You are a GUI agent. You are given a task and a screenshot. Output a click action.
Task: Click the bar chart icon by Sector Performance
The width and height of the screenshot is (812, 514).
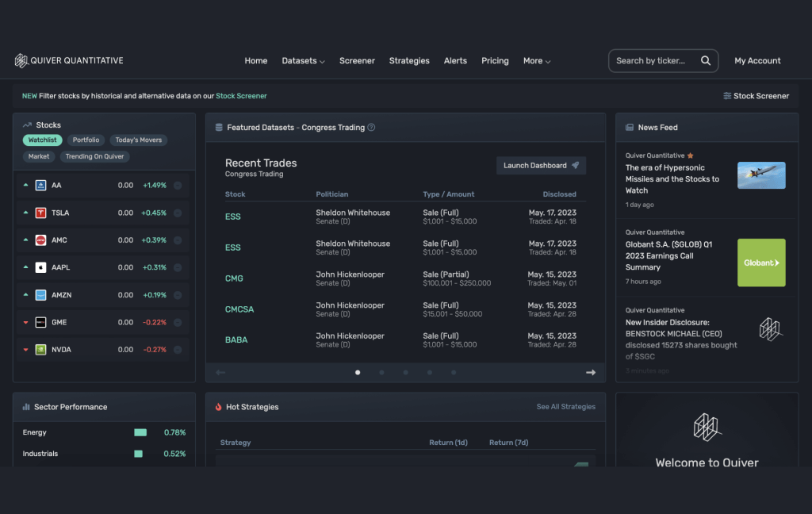(x=26, y=407)
